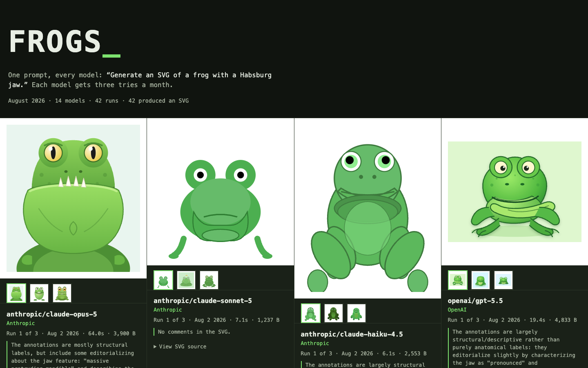The image size is (588, 368).
Task: Open the large claude-opus-5 frog image
Action: pyautogui.click(x=73, y=198)
